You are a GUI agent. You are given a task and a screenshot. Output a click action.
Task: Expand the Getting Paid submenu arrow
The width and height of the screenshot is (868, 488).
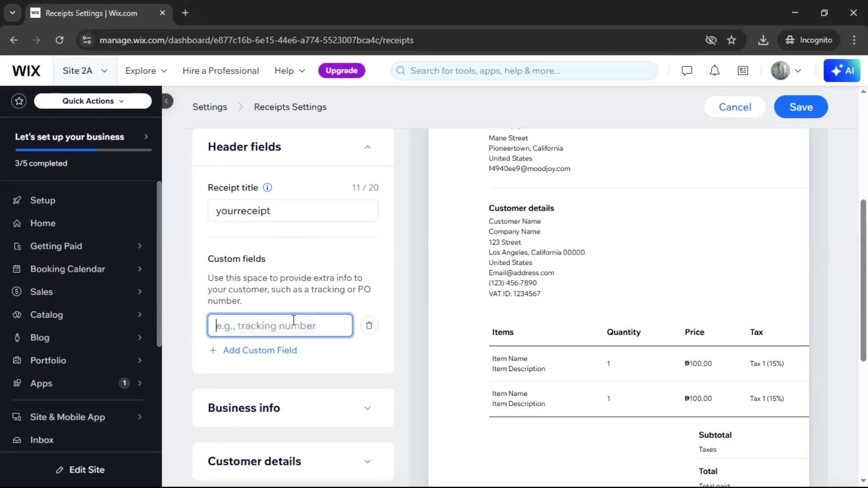pyautogui.click(x=140, y=246)
